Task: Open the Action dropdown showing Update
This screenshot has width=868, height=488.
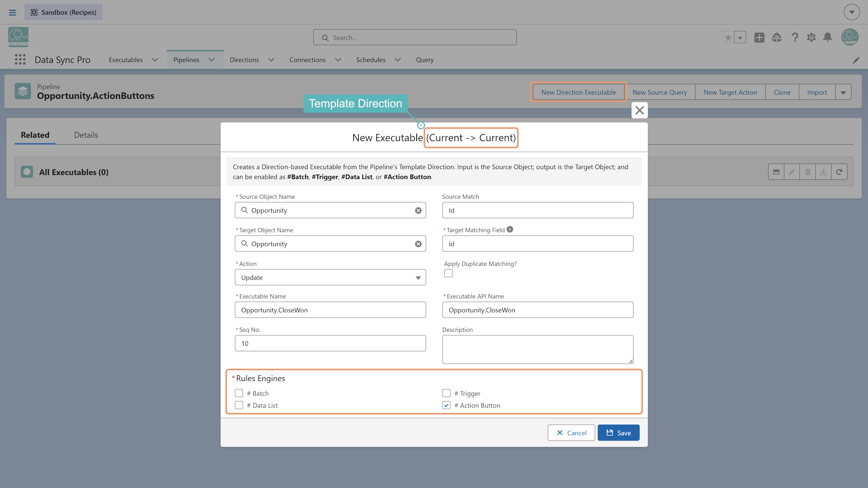Action: [x=330, y=277]
